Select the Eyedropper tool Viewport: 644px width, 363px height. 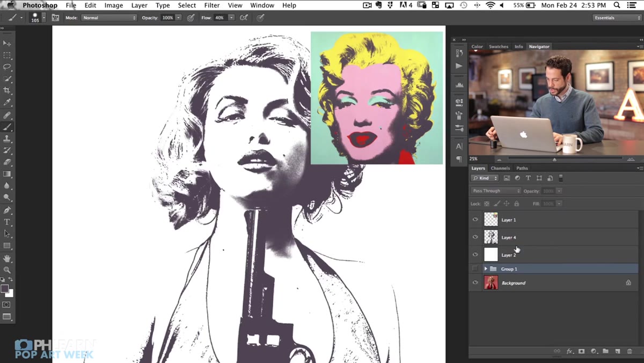click(7, 103)
